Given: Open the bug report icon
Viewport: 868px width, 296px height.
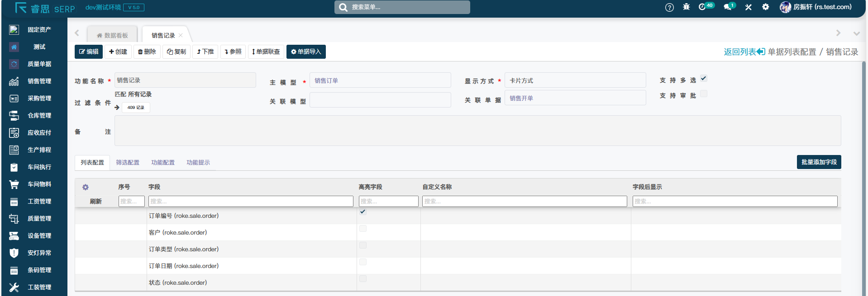Looking at the screenshot, I should point(686,7).
